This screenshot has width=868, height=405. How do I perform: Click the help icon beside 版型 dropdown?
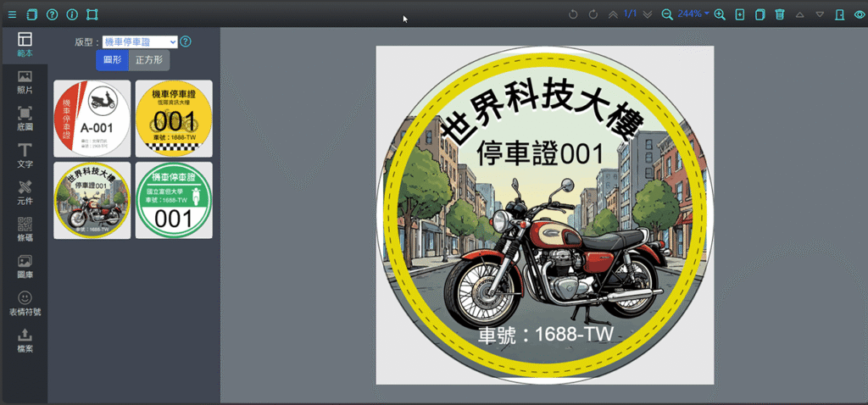click(x=186, y=42)
